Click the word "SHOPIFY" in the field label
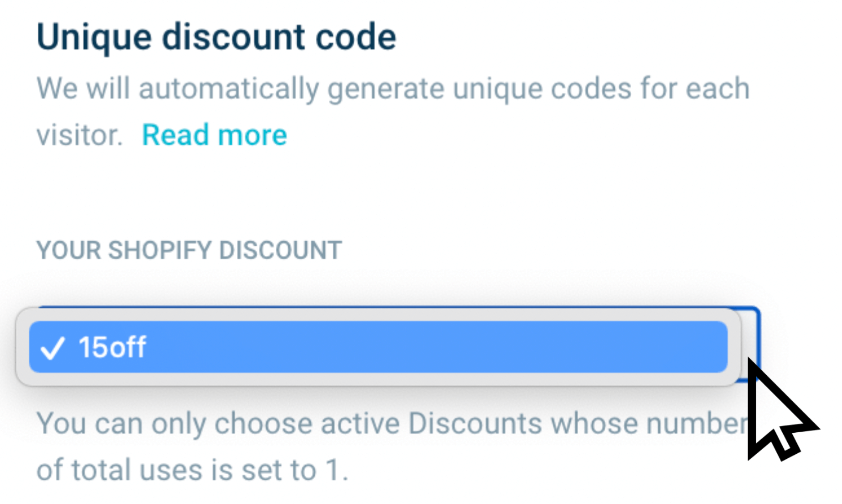Screen dimensions: 842x504 [160, 250]
